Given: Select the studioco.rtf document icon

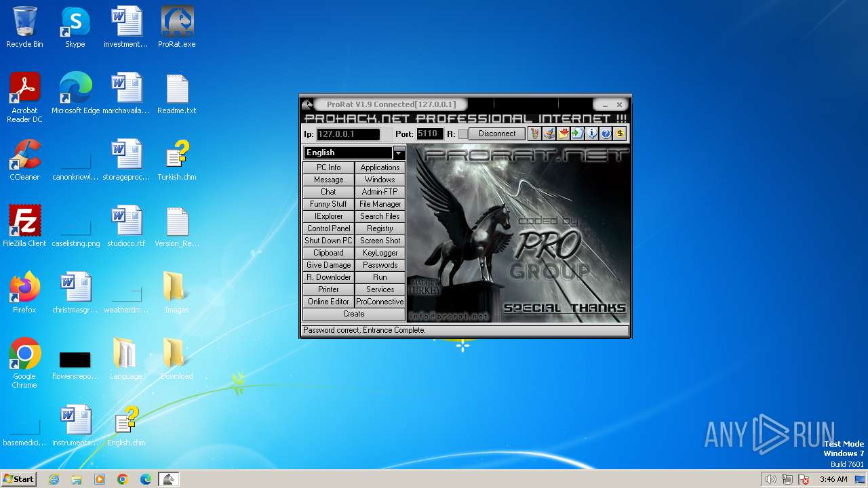Looking at the screenshot, I should (126, 227).
